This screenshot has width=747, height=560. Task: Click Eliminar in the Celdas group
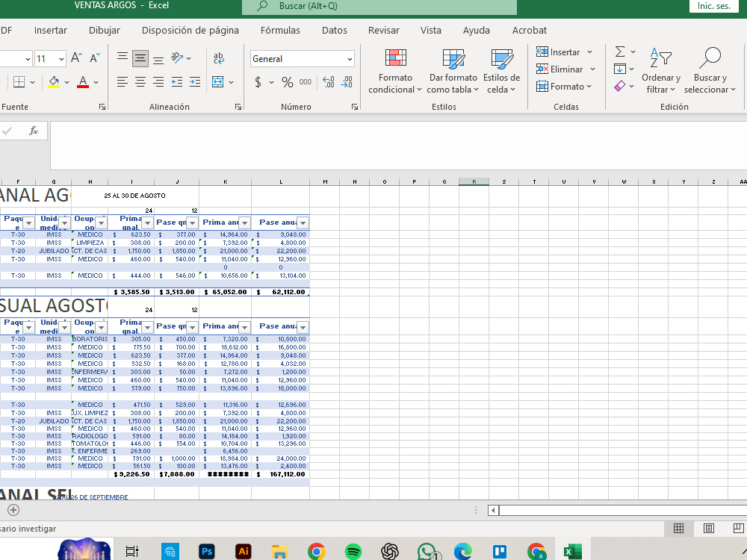pos(565,69)
